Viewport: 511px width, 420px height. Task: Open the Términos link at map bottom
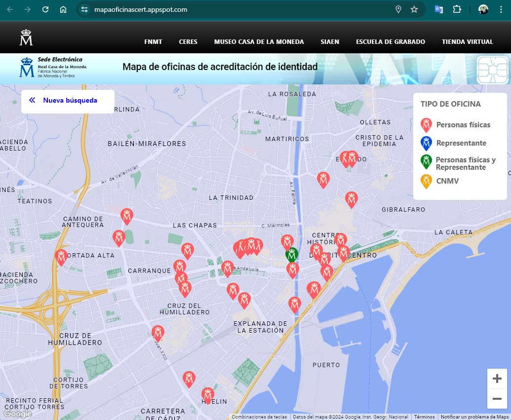click(x=425, y=417)
